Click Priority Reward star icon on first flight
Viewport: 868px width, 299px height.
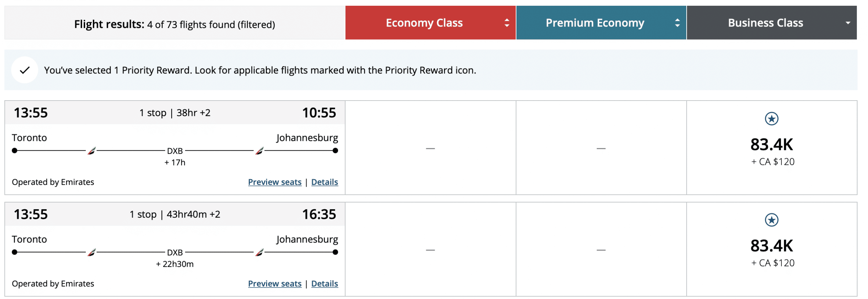click(x=771, y=119)
